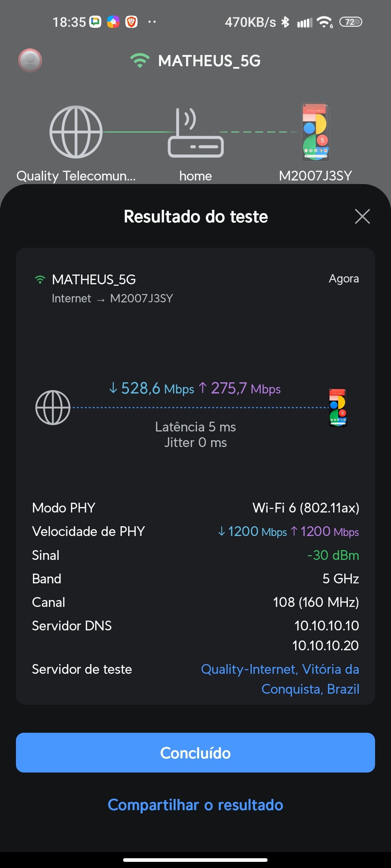Image resolution: width=391 pixels, height=868 pixels.
Task: Tap the globe icon in result card
Action: [x=53, y=408]
